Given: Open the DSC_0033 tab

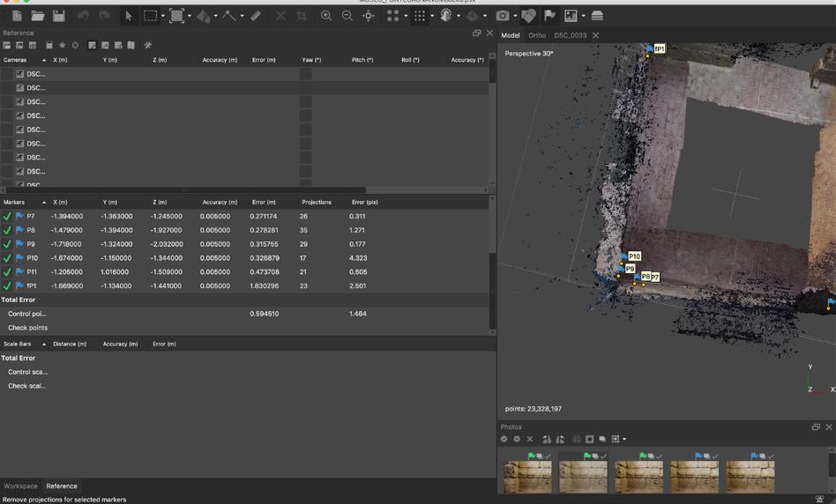Looking at the screenshot, I should pos(570,35).
